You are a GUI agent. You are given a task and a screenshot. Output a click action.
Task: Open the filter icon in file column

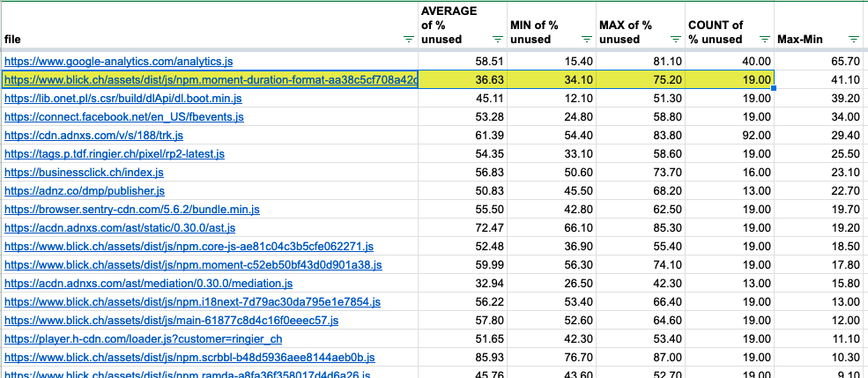[409, 40]
